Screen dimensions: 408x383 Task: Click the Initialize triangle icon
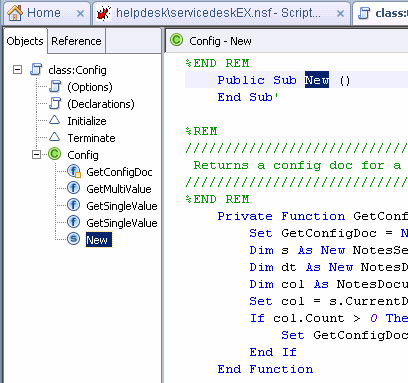click(55, 120)
